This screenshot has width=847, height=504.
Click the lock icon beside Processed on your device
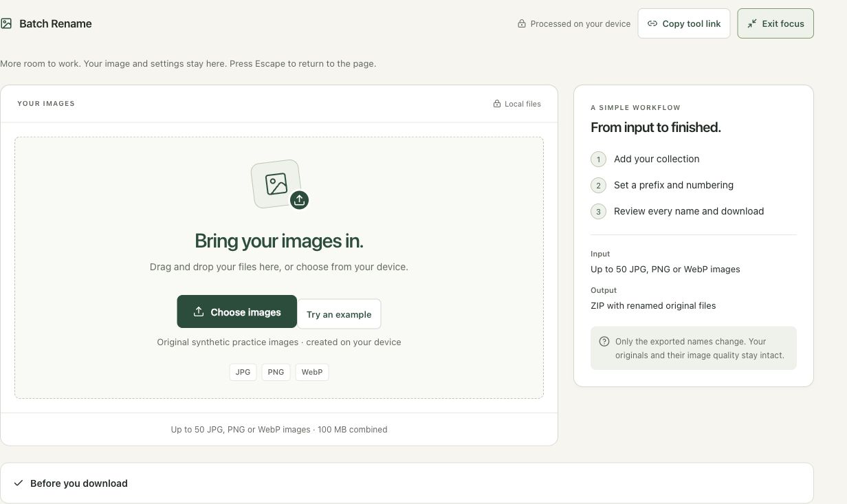tap(522, 23)
